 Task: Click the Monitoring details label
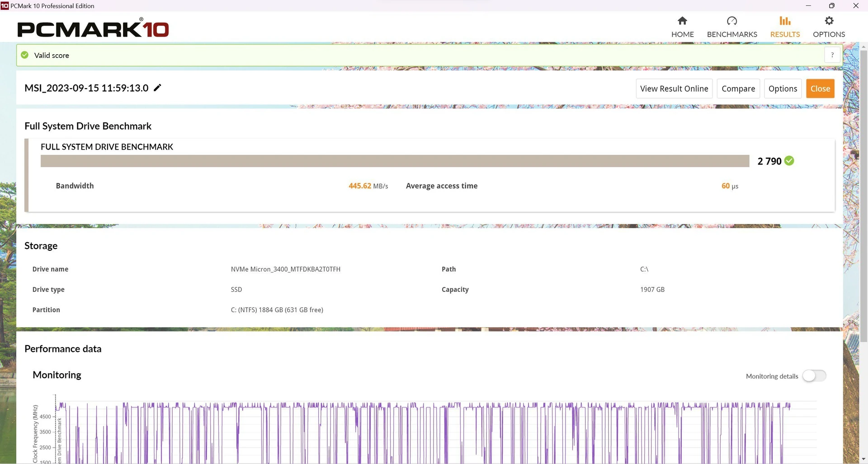[x=772, y=376]
